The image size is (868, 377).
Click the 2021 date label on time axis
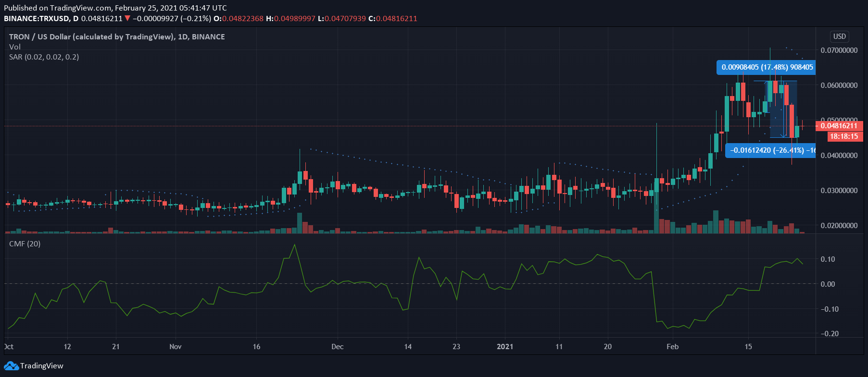coord(505,347)
